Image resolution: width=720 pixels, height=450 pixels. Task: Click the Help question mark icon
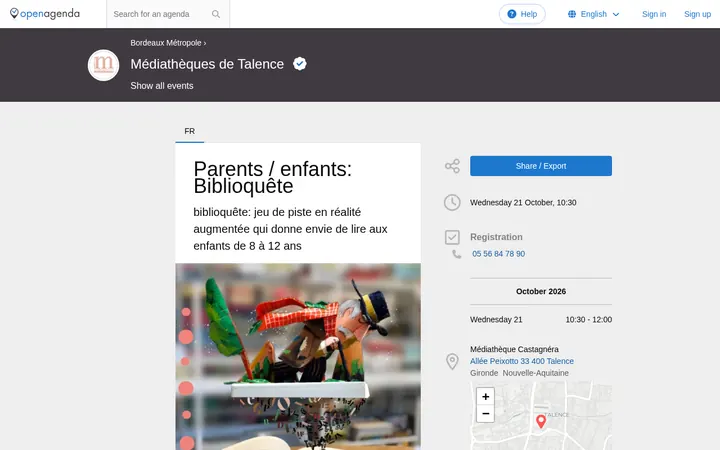(x=512, y=14)
